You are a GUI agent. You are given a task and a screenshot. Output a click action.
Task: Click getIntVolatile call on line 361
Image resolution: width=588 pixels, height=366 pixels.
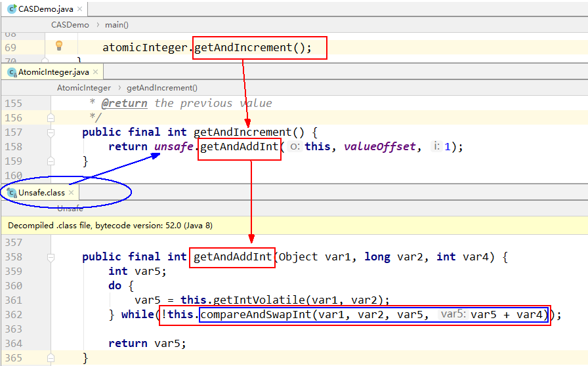(x=259, y=300)
